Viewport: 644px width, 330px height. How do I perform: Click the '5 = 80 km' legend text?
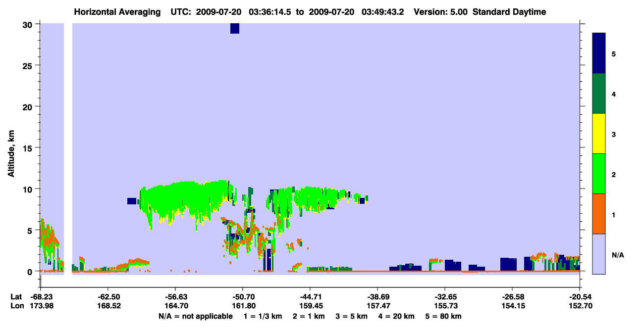click(444, 316)
